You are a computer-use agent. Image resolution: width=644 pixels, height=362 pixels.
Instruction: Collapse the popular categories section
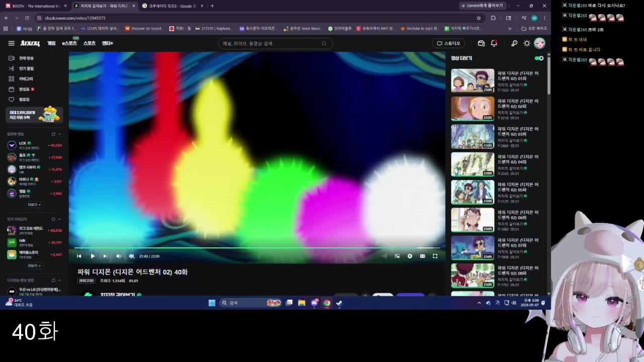click(x=59, y=219)
